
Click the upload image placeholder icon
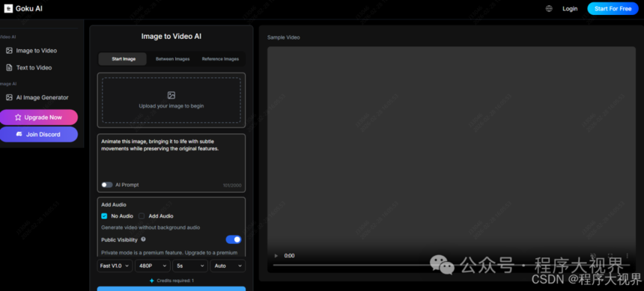(x=171, y=95)
